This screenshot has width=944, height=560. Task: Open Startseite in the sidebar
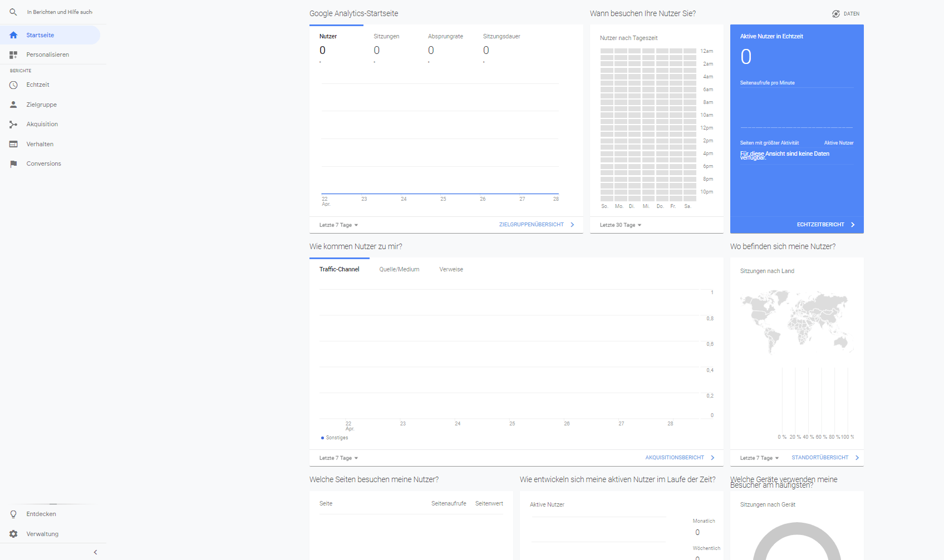click(50, 35)
